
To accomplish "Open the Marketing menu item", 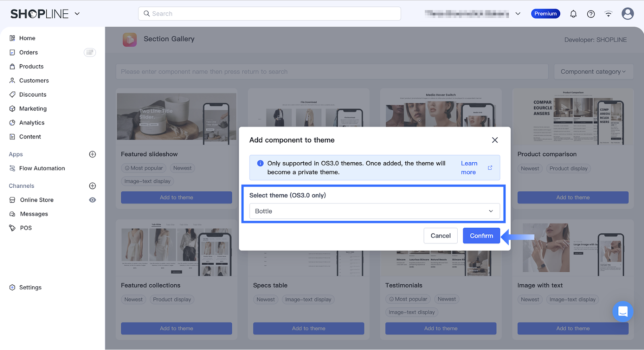I will 33,109.
